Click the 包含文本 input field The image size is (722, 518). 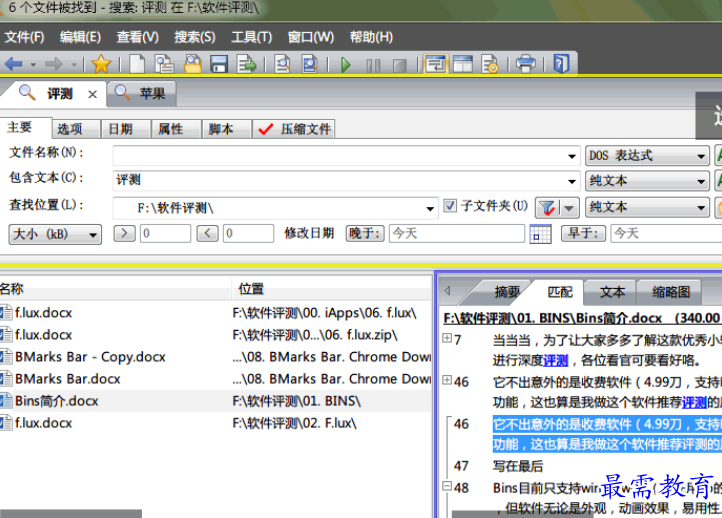coord(345,180)
